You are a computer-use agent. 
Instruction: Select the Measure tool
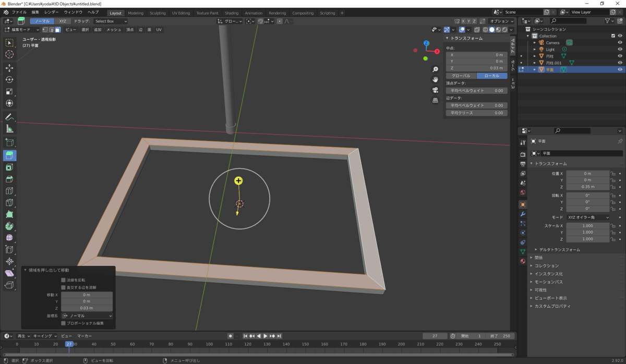9,128
